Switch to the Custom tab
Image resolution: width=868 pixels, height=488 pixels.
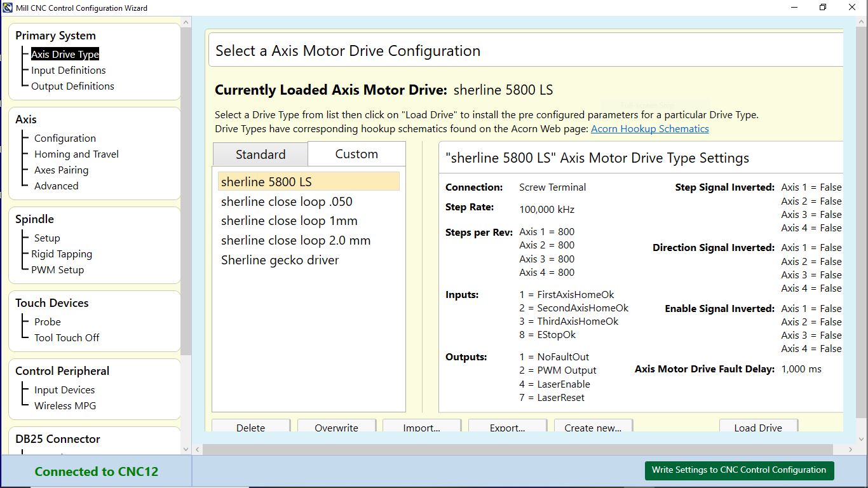pyautogui.click(x=356, y=154)
